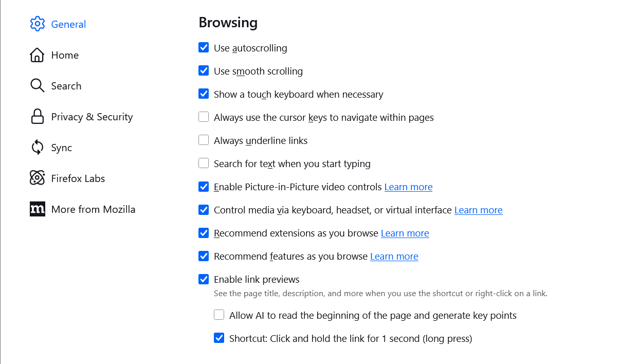620x364 pixels.
Task: Check Search for text when you start typing
Action: (204, 163)
